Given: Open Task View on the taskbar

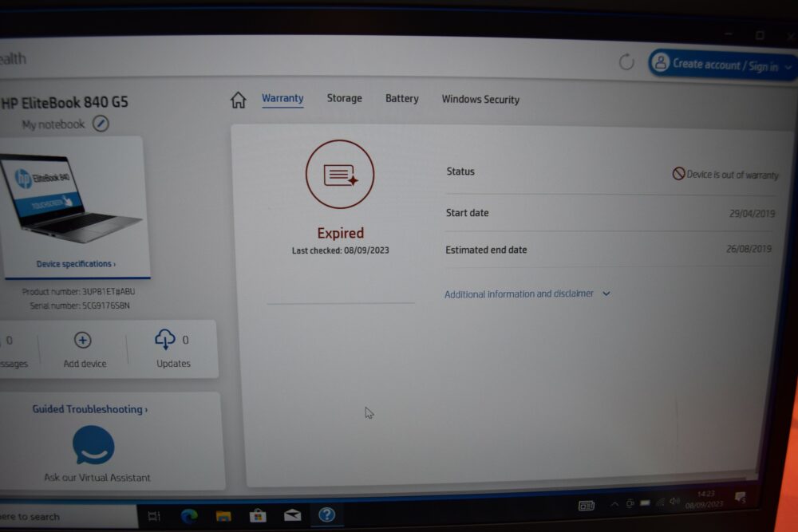Looking at the screenshot, I should [154, 517].
